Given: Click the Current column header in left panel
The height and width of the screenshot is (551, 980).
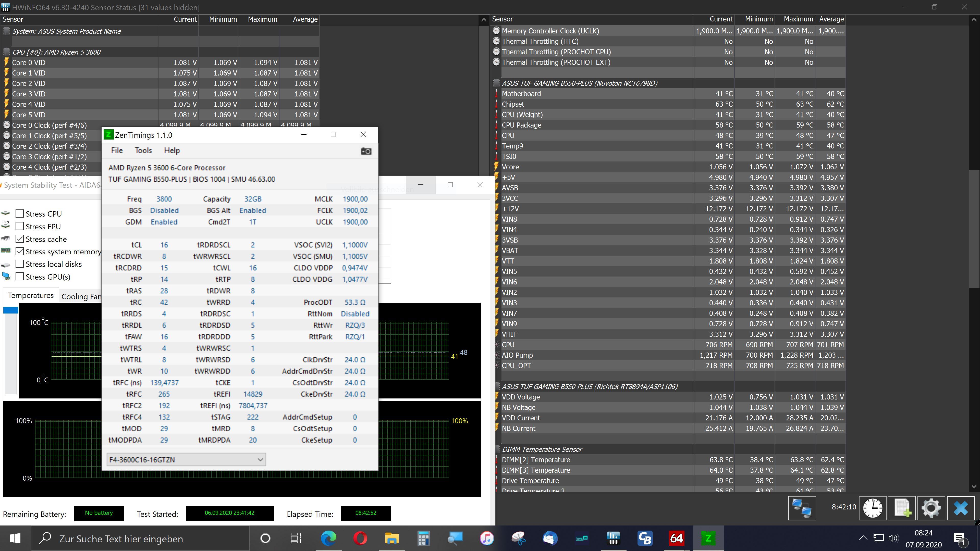Looking at the screenshot, I should pyautogui.click(x=178, y=19).
